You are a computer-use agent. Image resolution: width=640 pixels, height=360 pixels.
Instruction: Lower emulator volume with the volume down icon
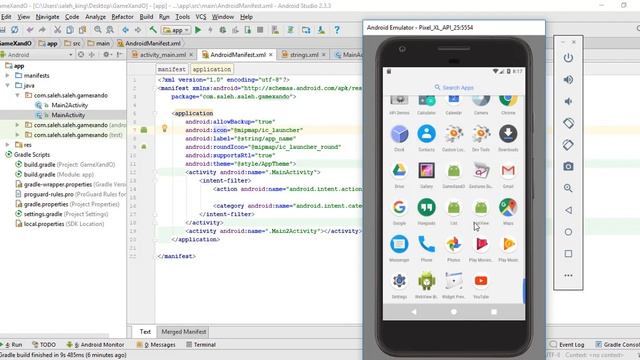(x=568, y=101)
